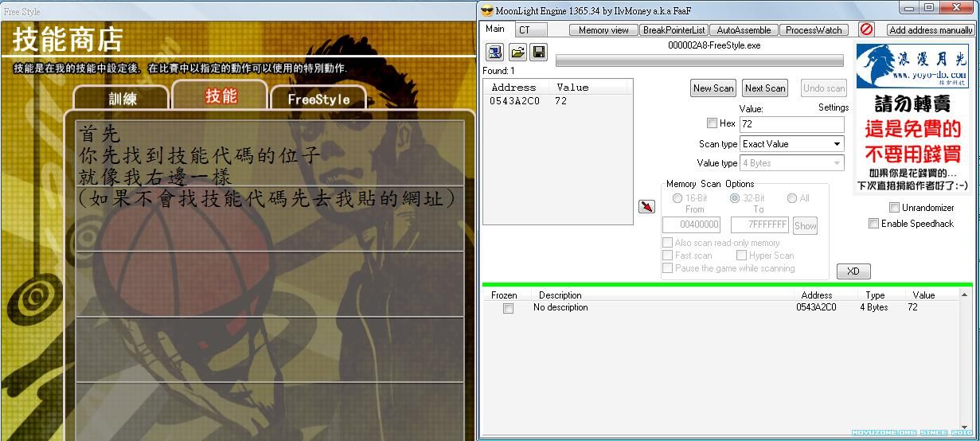Click the yoyo-do lion logo banner
This screenshot has width=980, height=441.
[x=912, y=65]
